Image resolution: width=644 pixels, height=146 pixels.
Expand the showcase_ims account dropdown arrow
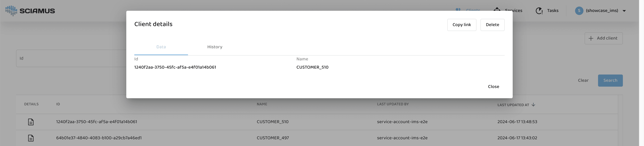(624, 11)
